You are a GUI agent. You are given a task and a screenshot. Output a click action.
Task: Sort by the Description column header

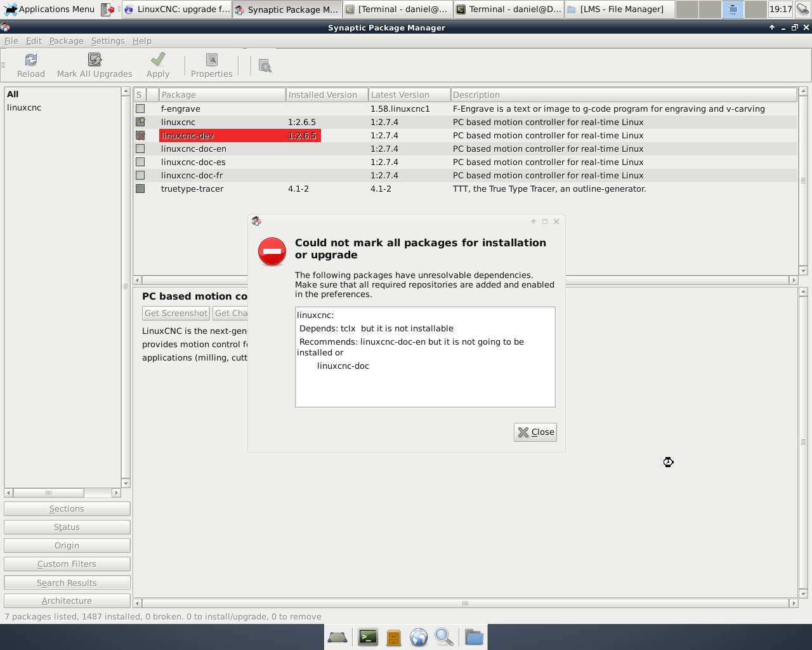pyautogui.click(x=624, y=95)
